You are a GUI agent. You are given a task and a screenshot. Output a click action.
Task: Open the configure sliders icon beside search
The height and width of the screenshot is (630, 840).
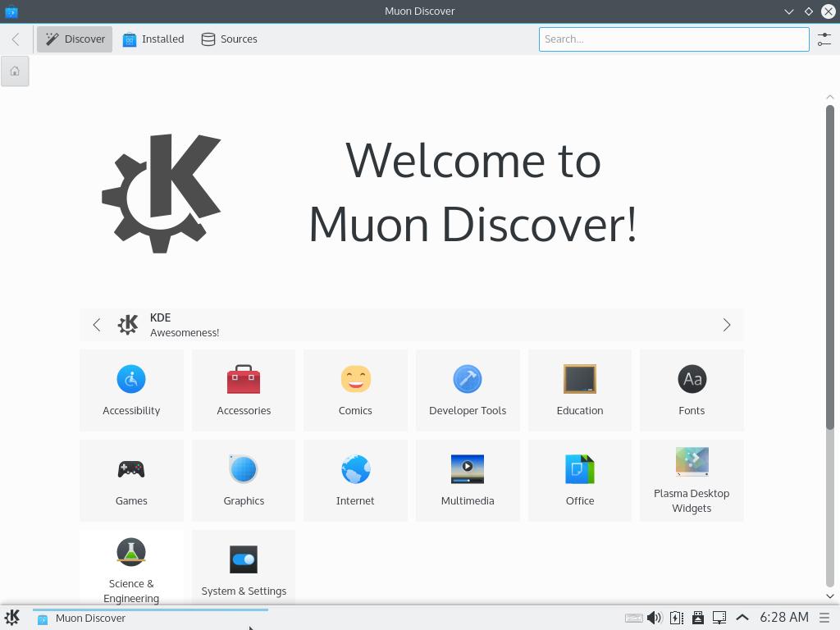824,39
